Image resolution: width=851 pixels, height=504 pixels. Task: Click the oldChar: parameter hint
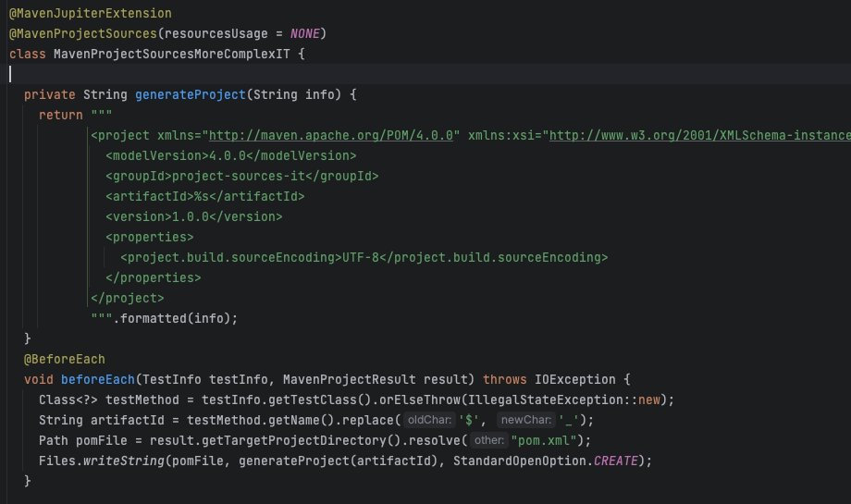coord(429,420)
